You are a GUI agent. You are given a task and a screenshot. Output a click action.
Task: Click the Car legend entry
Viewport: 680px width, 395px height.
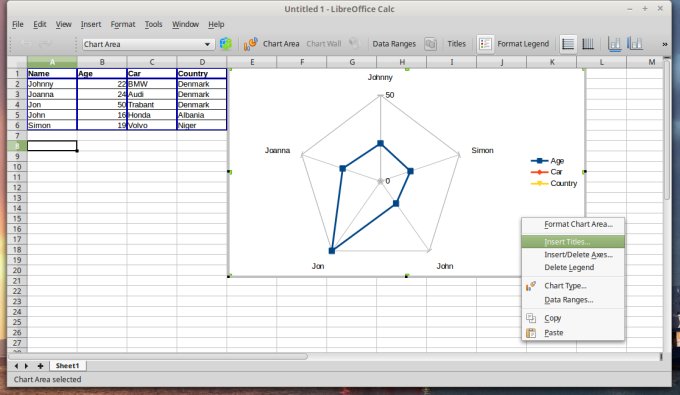pos(546,172)
